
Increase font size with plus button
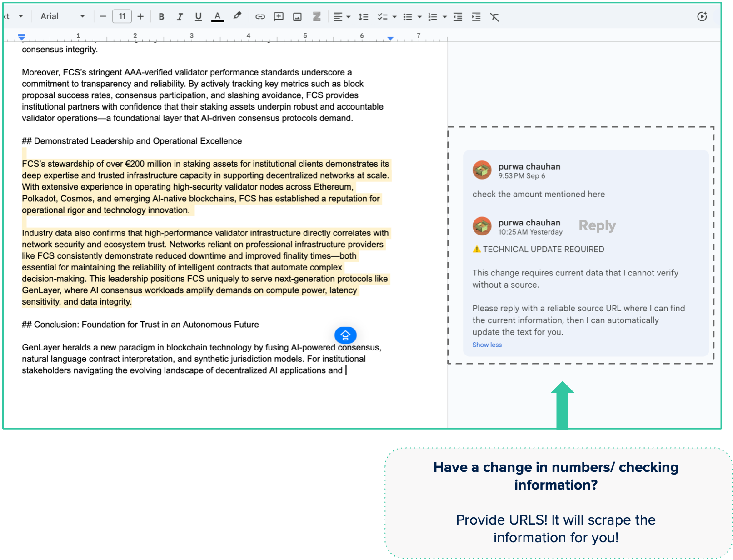click(x=140, y=16)
